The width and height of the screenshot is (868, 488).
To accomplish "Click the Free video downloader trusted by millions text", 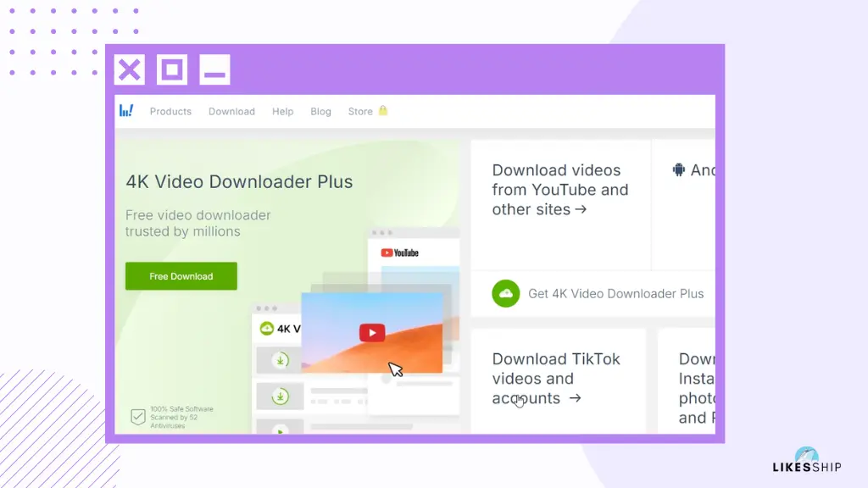I will pos(198,223).
